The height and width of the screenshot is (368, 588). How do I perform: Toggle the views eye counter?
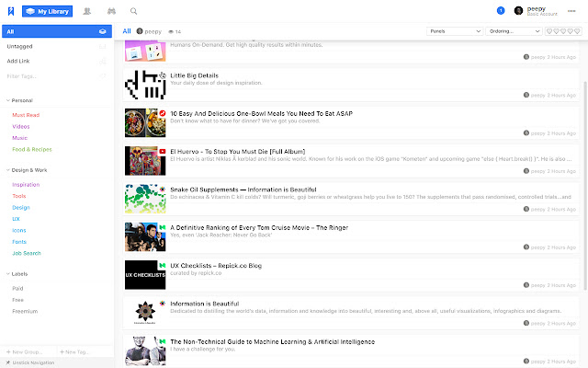pos(173,31)
